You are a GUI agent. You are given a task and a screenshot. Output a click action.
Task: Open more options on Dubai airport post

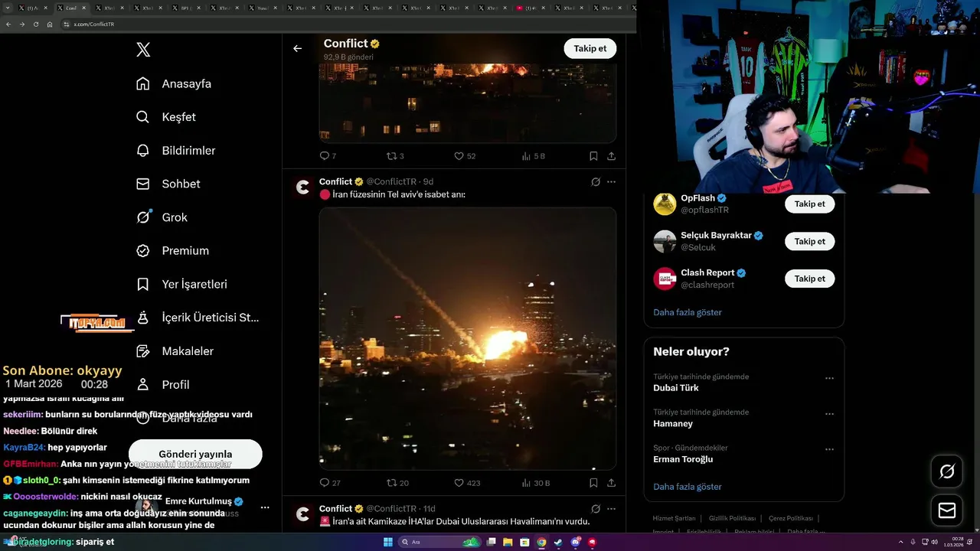(611, 509)
